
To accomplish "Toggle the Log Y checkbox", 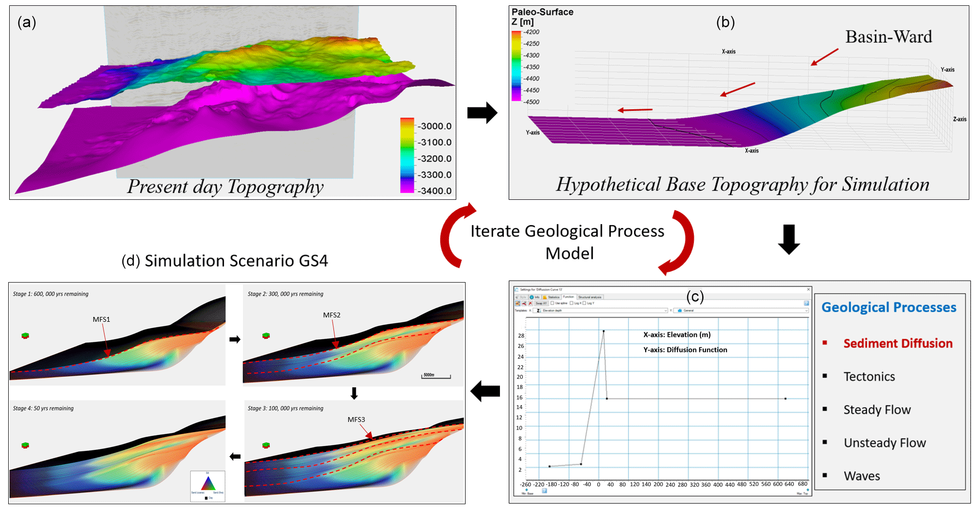I will coord(584,303).
